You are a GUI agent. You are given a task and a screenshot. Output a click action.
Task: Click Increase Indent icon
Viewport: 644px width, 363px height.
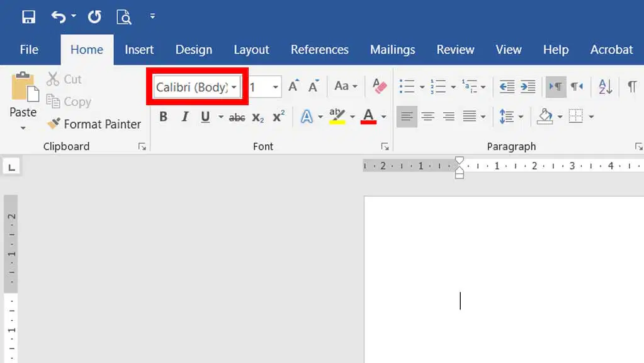(528, 87)
